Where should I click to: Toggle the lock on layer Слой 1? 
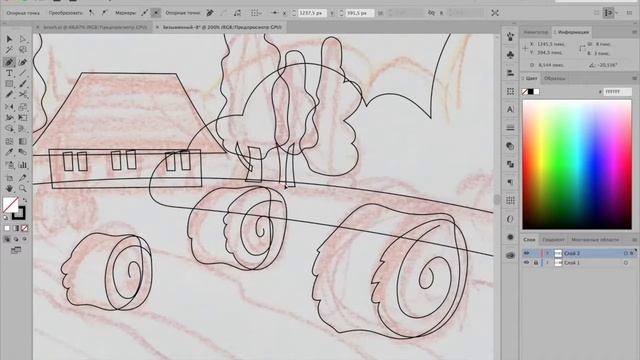pos(536,263)
